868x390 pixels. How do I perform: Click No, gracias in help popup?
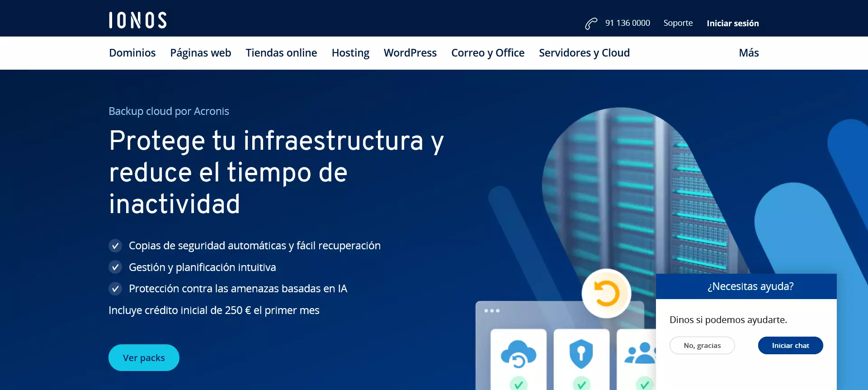(x=702, y=345)
